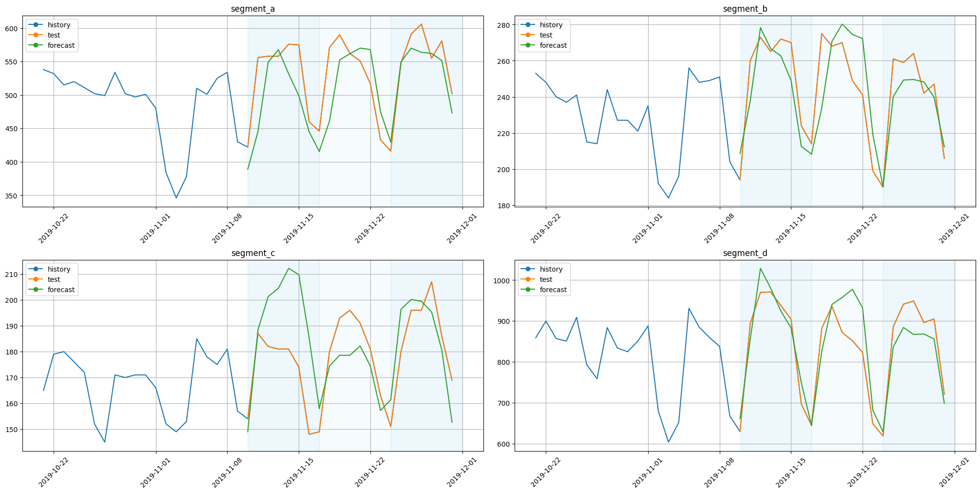980x493 pixels.
Task: Click 'test' legend entry in segment_b
Action: click(x=537, y=35)
